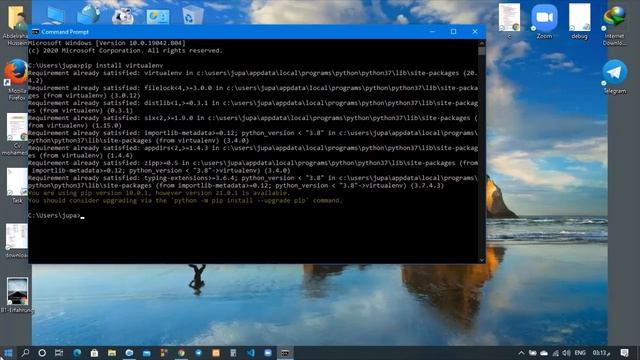The image size is (640, 360).
Task: Launch Mozilla Firefox from the desktop
Action: pos(16,80)
